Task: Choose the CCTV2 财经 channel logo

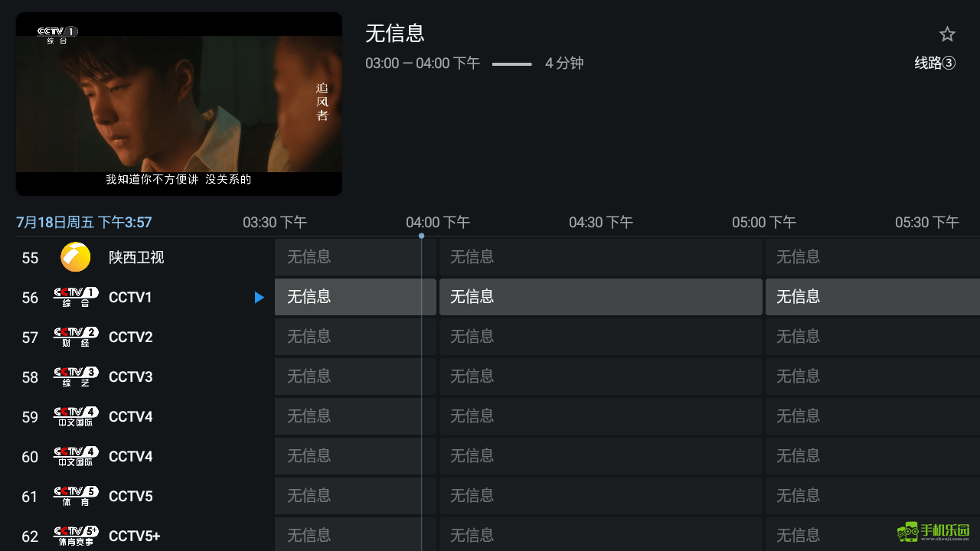Action: click(76, 337)
